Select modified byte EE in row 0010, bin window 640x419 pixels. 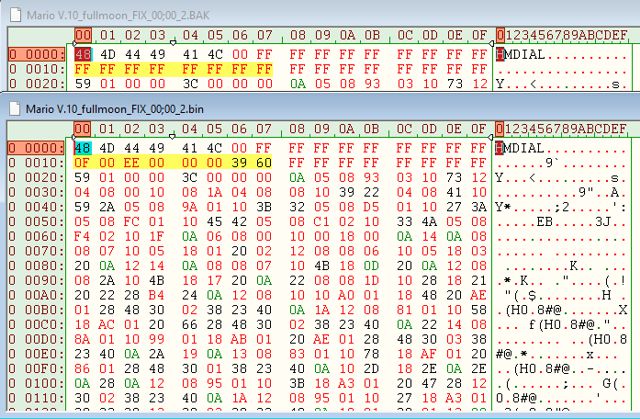pos(132,163)
